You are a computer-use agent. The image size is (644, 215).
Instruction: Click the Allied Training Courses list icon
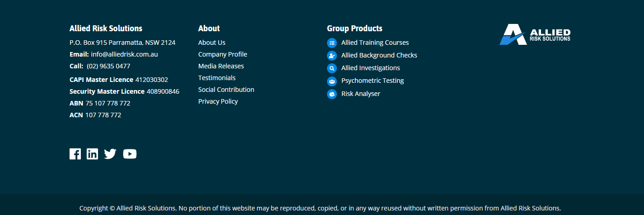click(332, 43)
